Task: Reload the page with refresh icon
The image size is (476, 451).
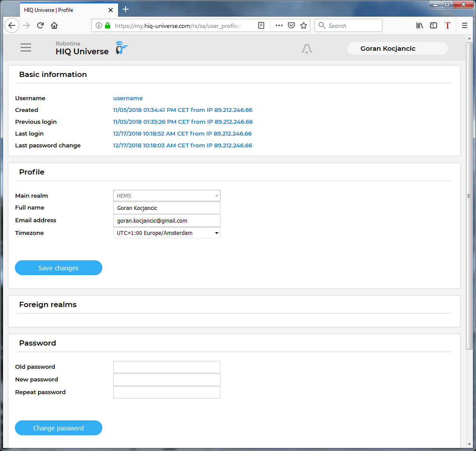Action: [x=40, y=26]
